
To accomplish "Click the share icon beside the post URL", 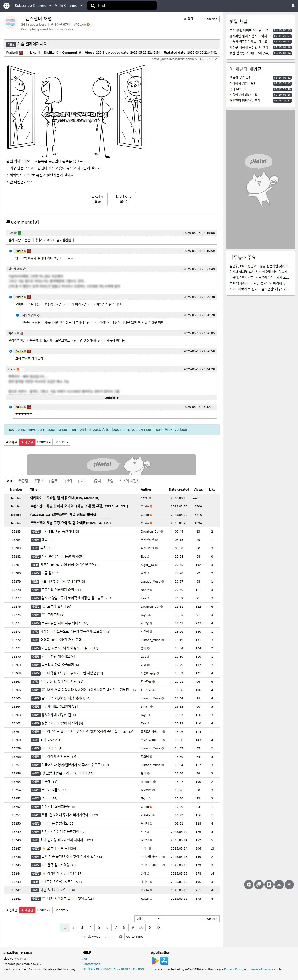I will (216, 59).
